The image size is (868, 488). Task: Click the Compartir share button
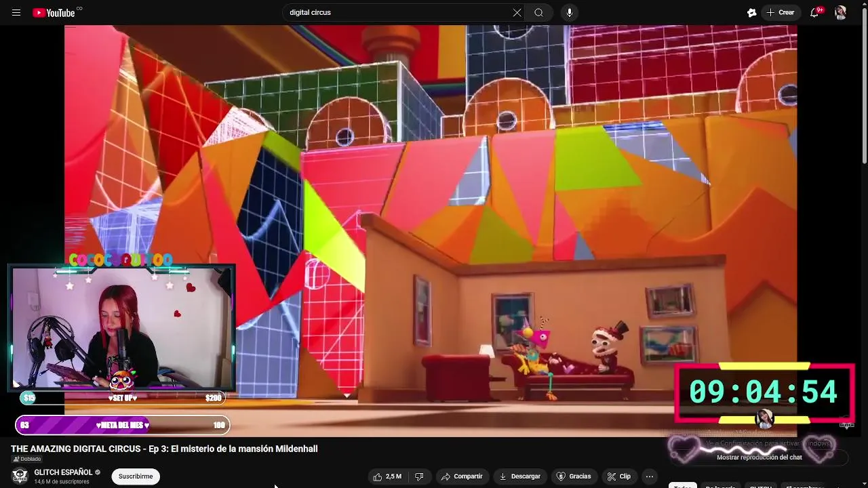tap(462, 476)
